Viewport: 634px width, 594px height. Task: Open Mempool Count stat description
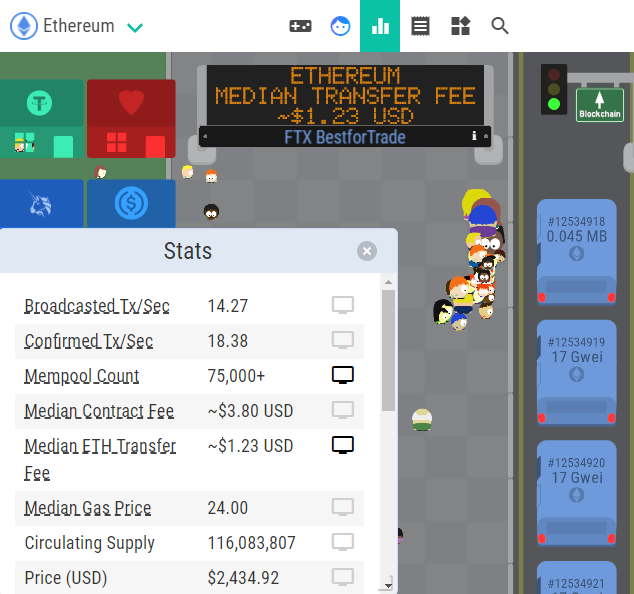click(82, 376)
